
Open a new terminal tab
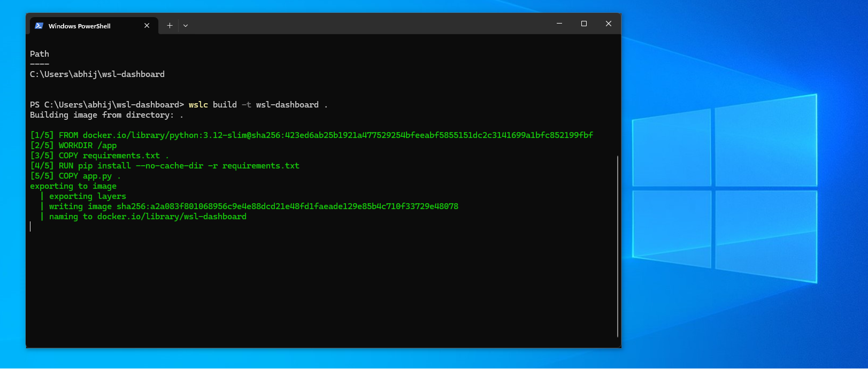pyautogui.click(x=170, y=26)
